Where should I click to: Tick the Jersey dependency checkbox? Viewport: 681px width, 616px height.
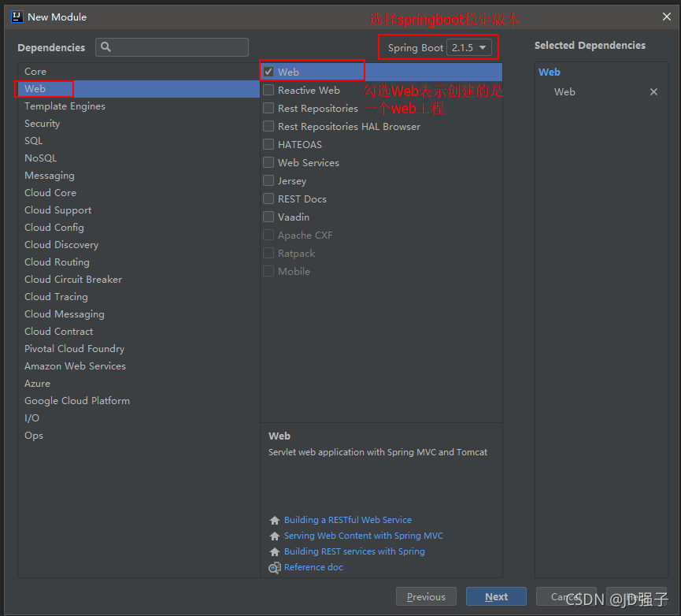[268, 181]
